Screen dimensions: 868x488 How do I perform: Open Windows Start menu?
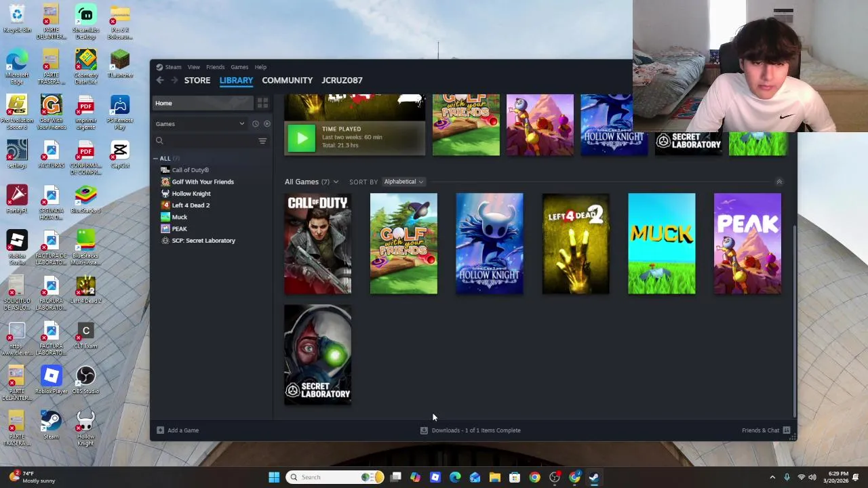click(x=274, y=477)
